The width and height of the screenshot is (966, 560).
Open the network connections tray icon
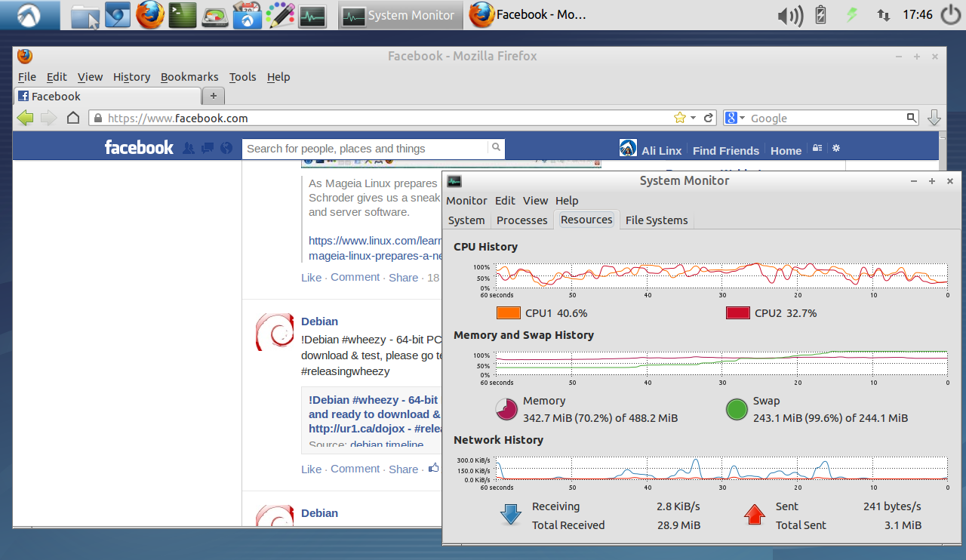tap(883, 15)
